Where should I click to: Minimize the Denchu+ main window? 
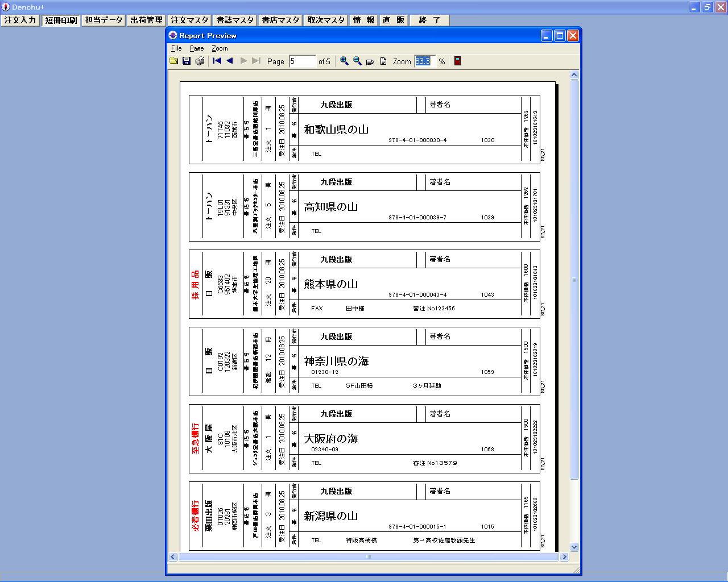695,7
